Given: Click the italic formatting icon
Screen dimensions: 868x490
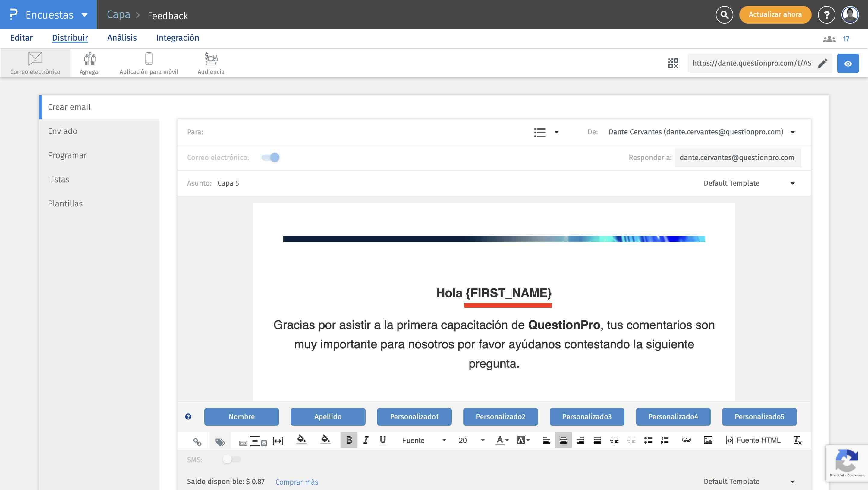Looking at the screenshot, I should coord(366,440).
